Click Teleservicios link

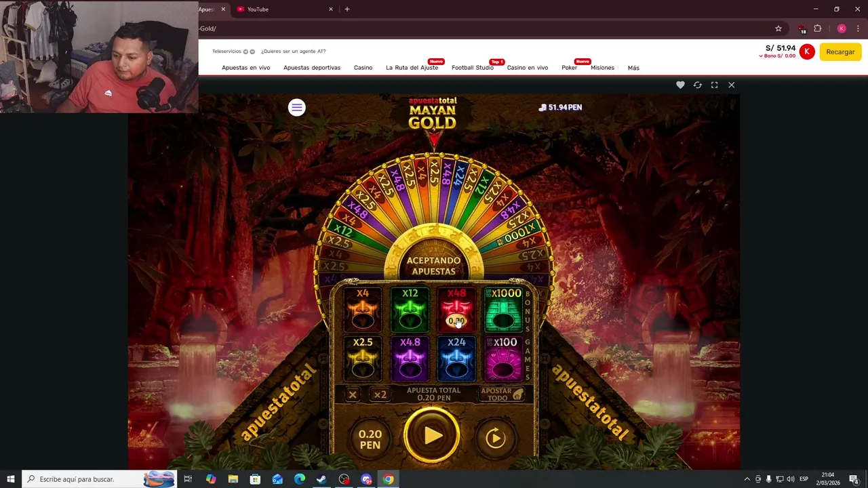[226, 52]
